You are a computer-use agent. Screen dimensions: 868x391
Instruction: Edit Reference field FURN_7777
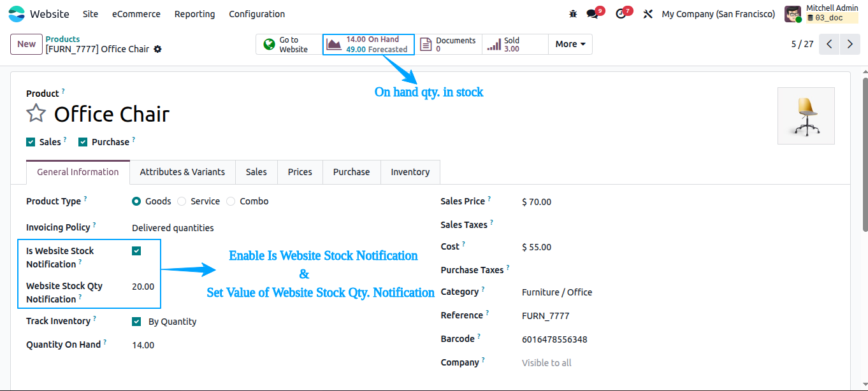click(546, 316)
